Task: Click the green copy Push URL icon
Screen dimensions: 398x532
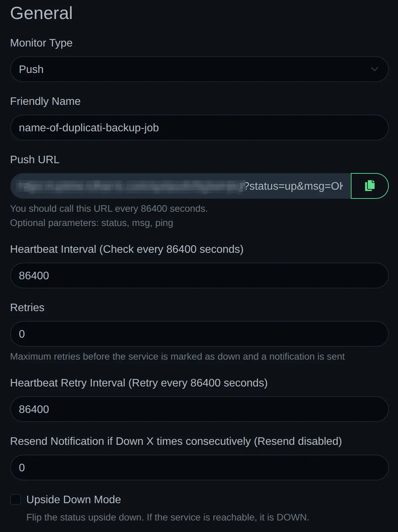Action: click(x=369, y=186)
